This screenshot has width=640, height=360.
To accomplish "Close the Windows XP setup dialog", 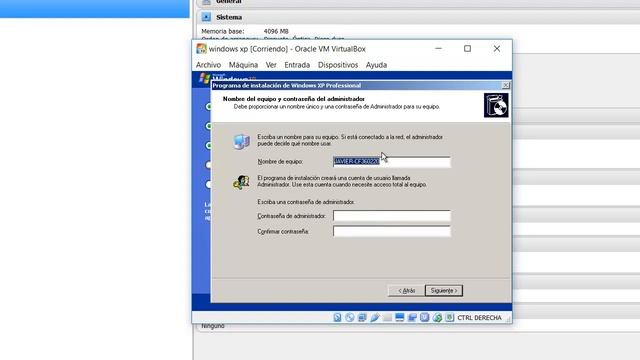I will [506, 85].
